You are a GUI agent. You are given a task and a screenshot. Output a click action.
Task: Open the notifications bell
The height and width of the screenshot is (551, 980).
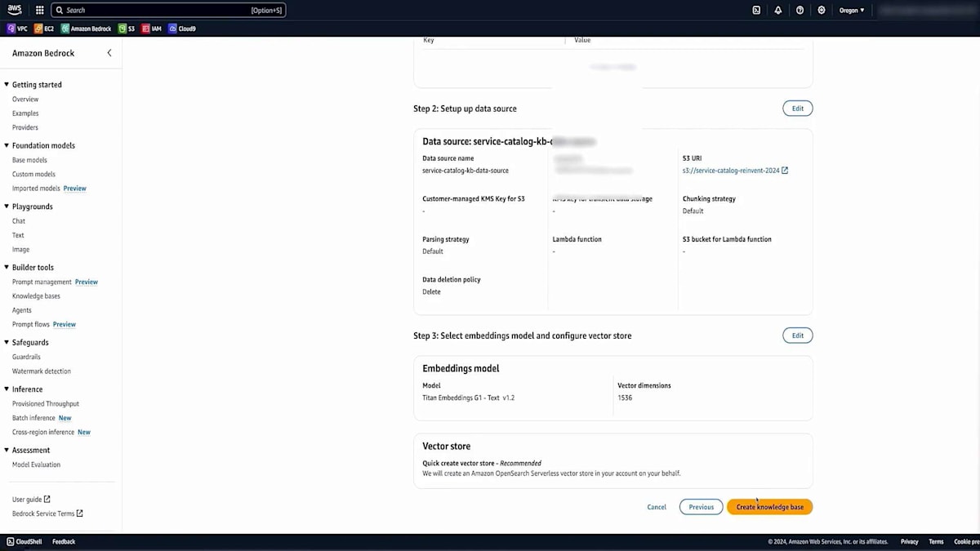(778, 11)
